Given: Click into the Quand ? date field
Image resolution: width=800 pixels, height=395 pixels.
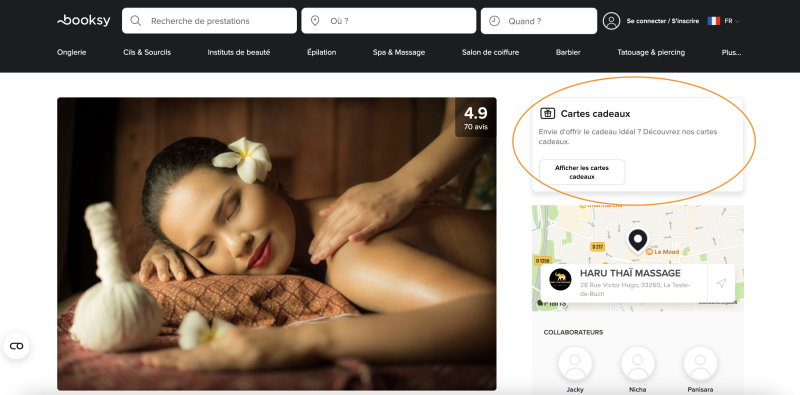Looking at the screenshot, I should pyautogui.click(x=539, y=21).
